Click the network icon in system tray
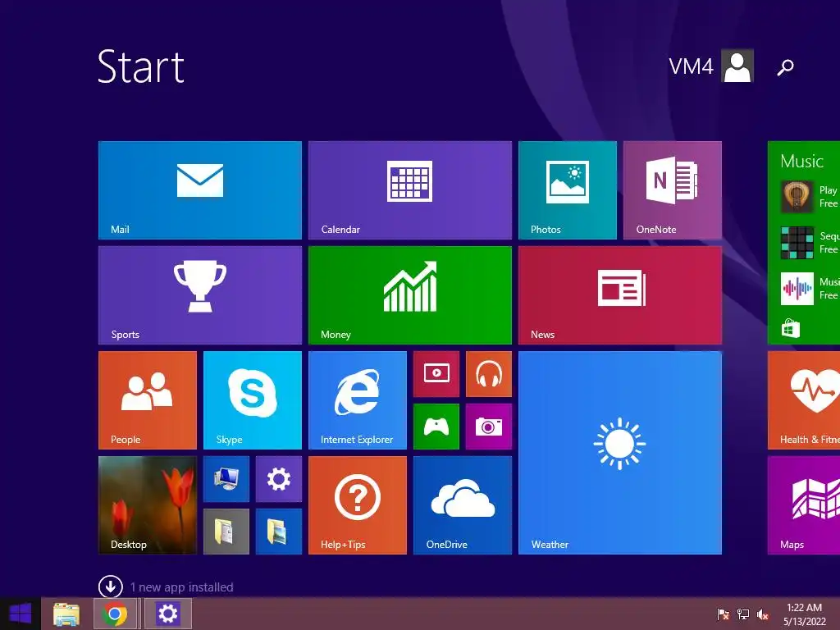The width and height of the screenshot is (840, 630). point(742,614)
